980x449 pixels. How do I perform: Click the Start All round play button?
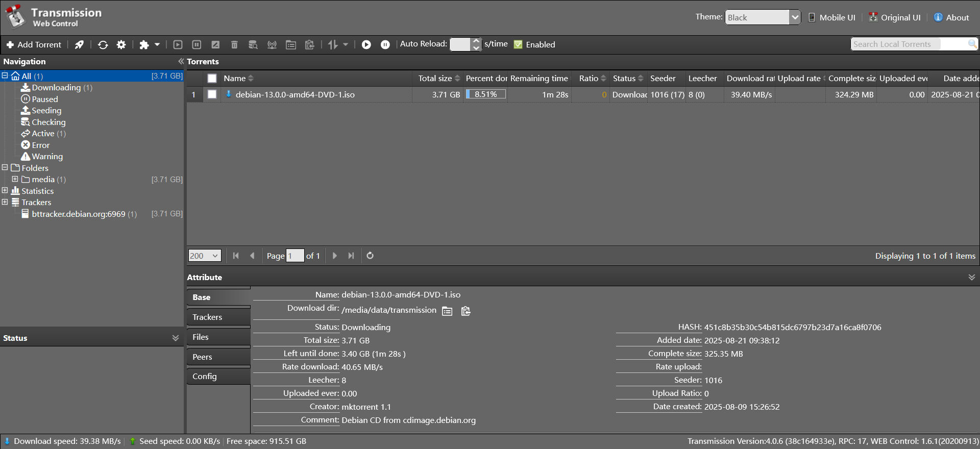pos(366,45)
